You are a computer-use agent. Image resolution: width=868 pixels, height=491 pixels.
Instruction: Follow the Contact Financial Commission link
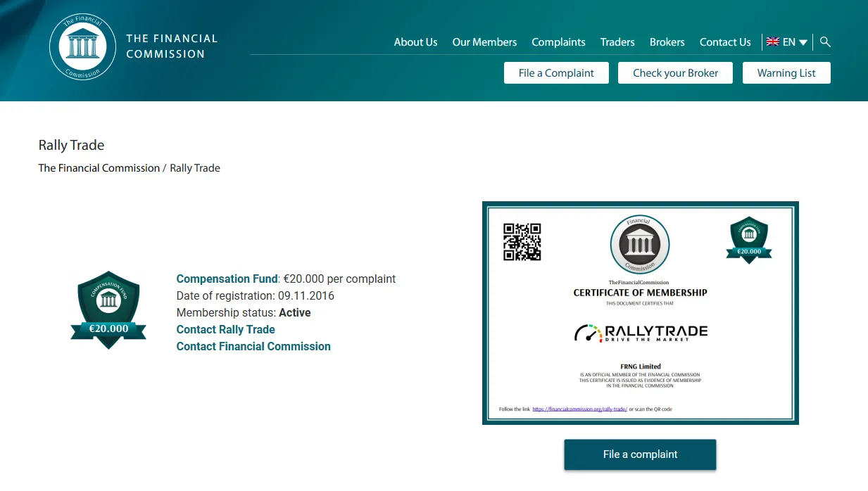click(x=253, y=346)
